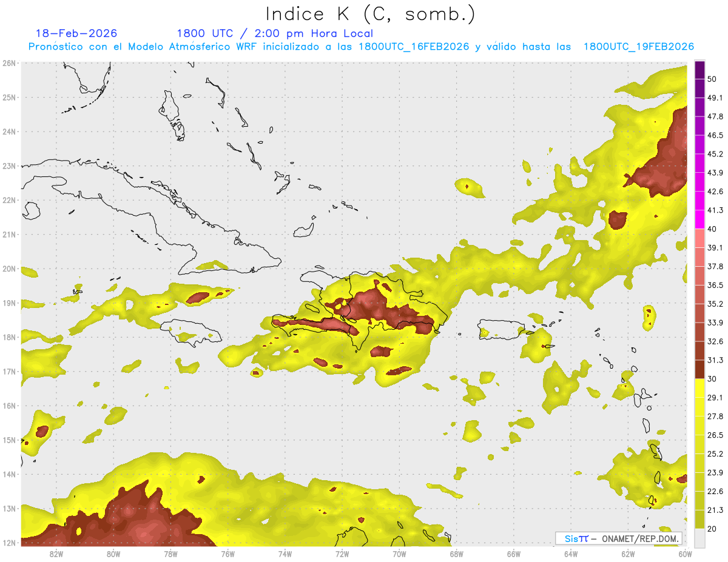728x562 pixels.
Task: Click the color scale value 21.3
Action: [715, 510]
